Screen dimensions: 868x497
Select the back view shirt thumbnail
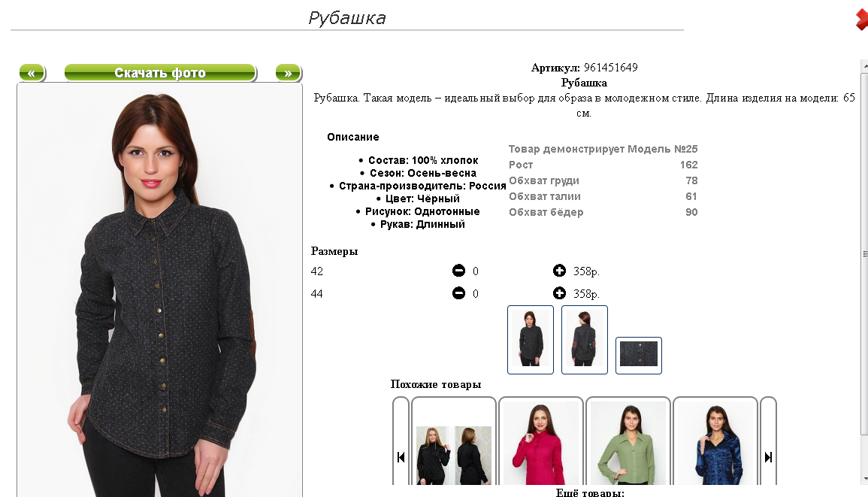pos(585,340)
